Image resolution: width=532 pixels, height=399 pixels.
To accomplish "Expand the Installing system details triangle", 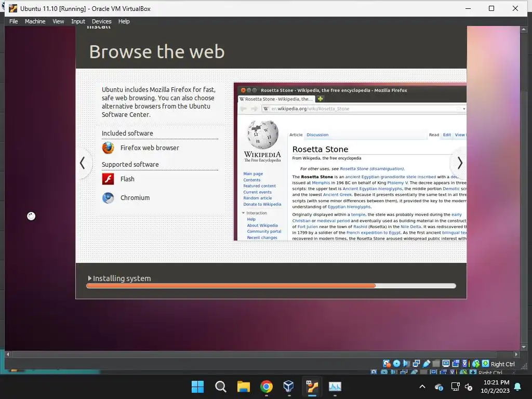I will [x=89, y=278].
